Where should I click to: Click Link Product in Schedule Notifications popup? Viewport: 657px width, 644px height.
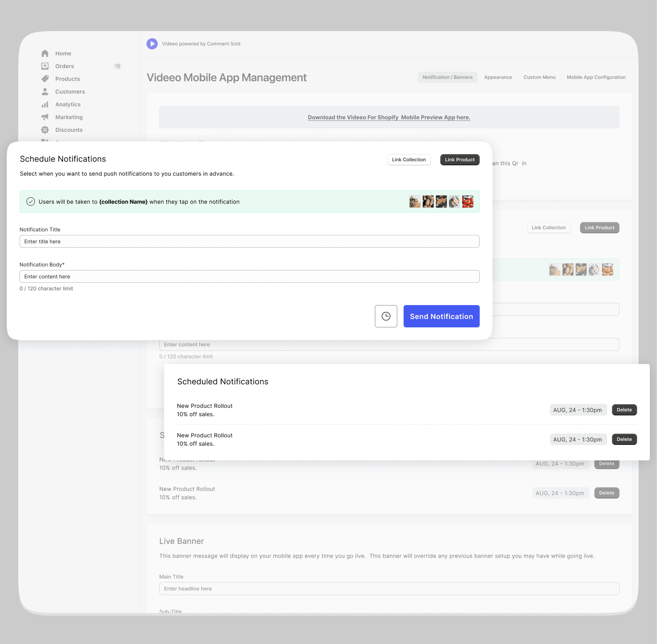(460, 160)
